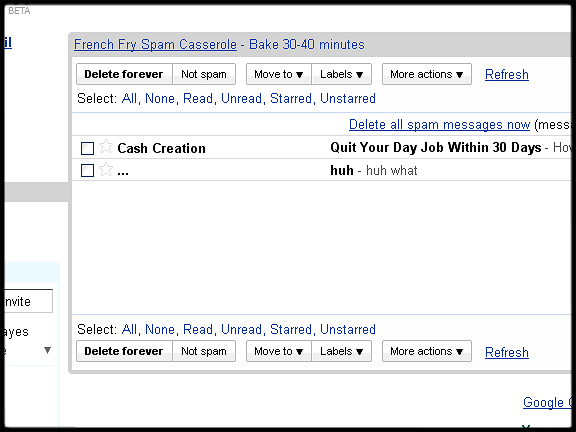This screenshot has height=432, width=576.
Task: Open the French Fry Spam Casserole link
Action: [x=155, y=44]
